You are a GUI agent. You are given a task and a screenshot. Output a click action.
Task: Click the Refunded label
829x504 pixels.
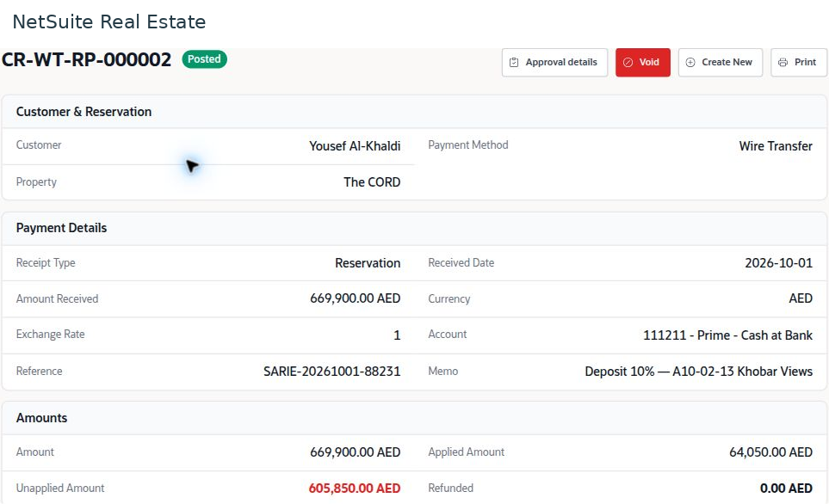click(x=450, y=488)
